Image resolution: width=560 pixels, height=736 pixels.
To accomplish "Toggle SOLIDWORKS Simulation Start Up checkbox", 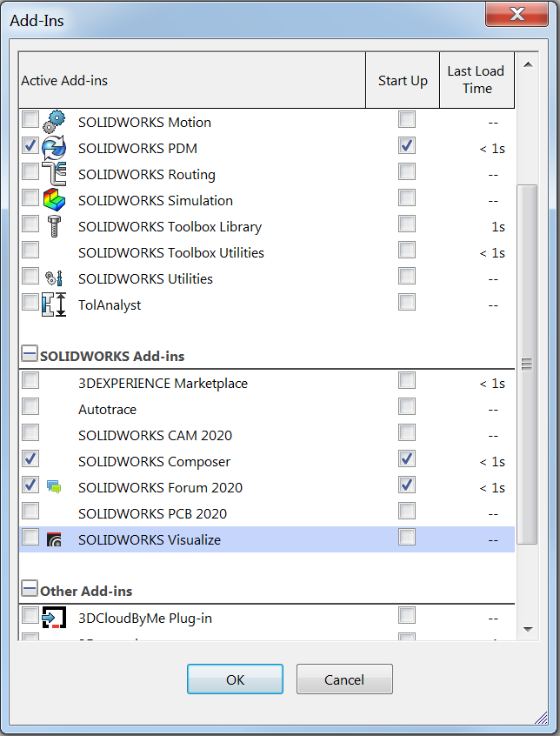I will coord(407,197).
